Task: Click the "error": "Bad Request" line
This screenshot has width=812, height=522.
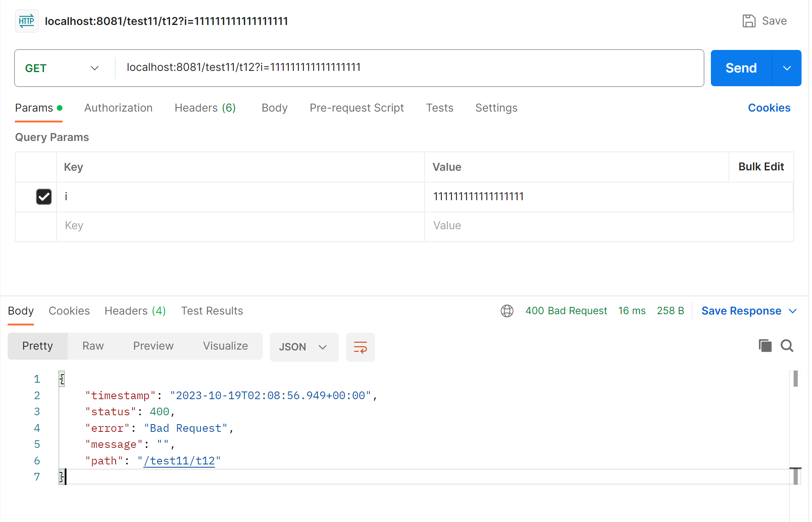Action: pos(159,428)
